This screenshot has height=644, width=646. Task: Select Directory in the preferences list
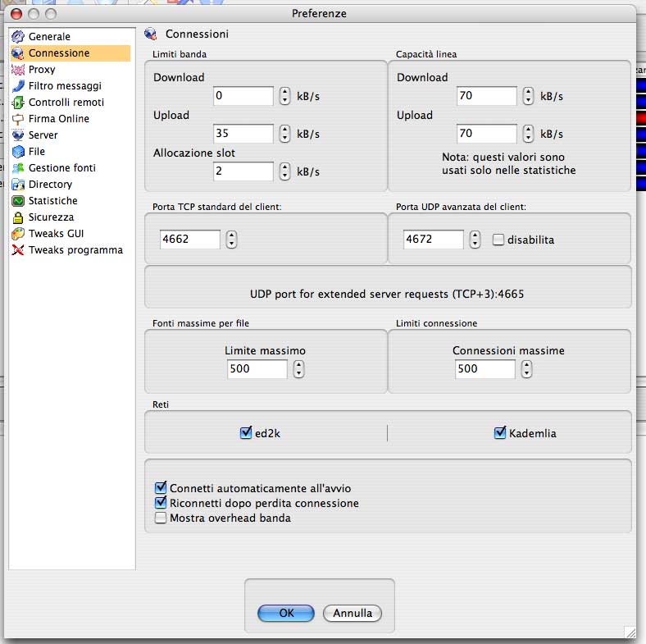pos(50,185)
